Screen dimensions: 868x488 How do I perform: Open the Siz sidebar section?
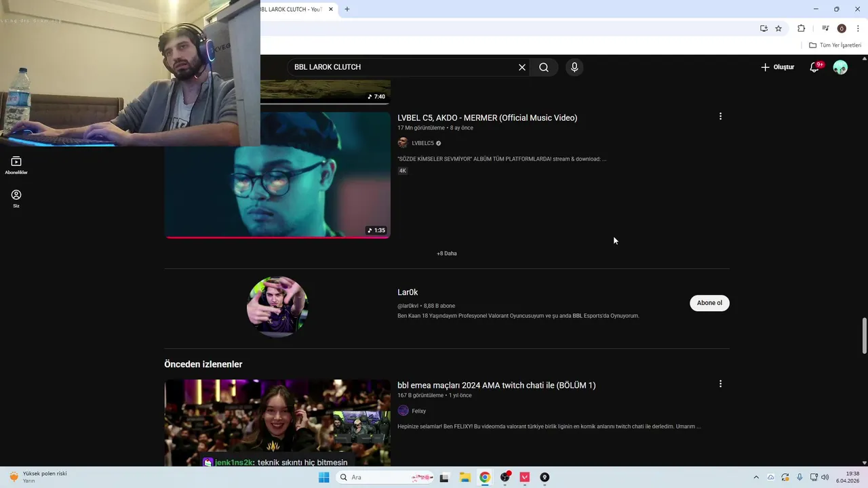coord(16,199)
